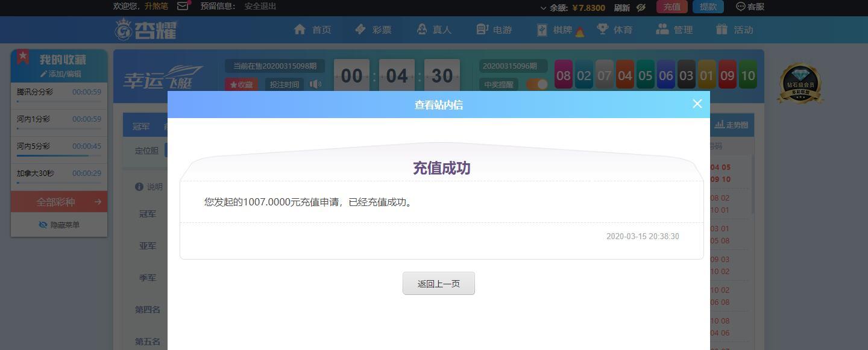Click the 幸运飞艇 game logo

point(163,77)
